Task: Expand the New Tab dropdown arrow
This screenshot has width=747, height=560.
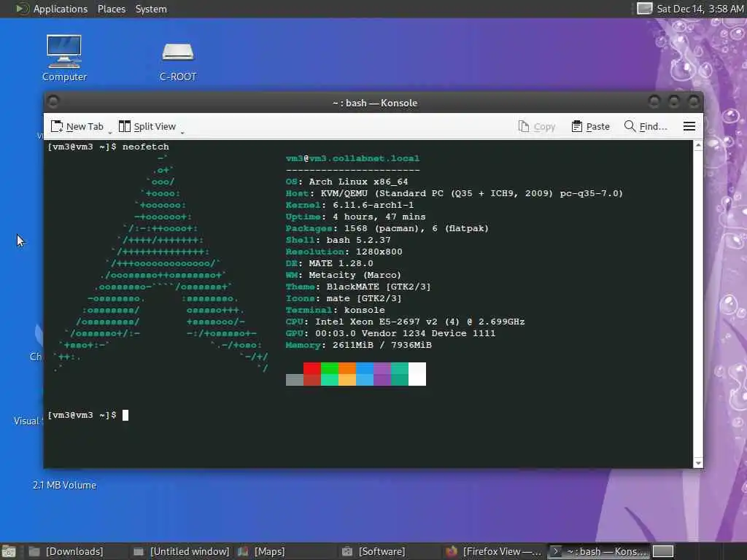Action: pos(110,133)
